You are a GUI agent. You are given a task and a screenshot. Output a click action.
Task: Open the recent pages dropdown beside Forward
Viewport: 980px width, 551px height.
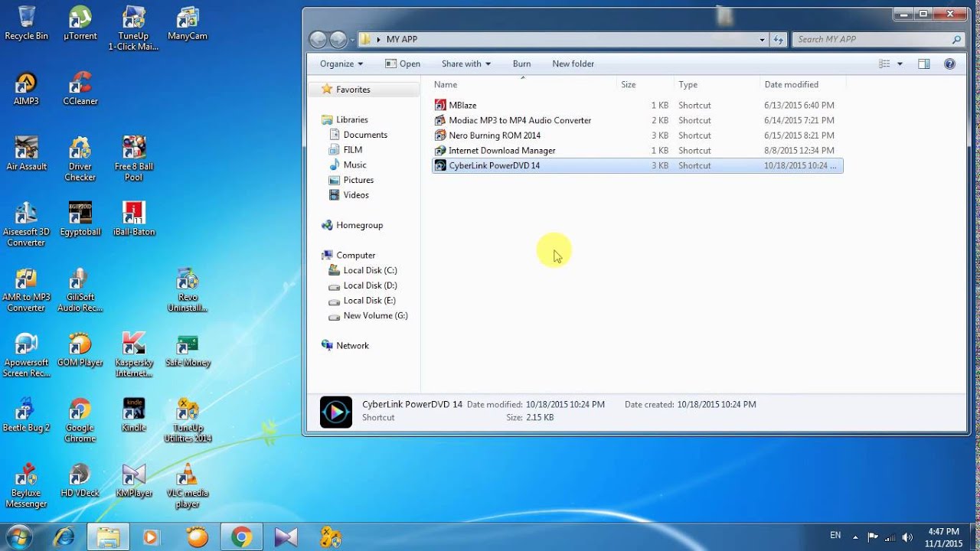point(352,39)
